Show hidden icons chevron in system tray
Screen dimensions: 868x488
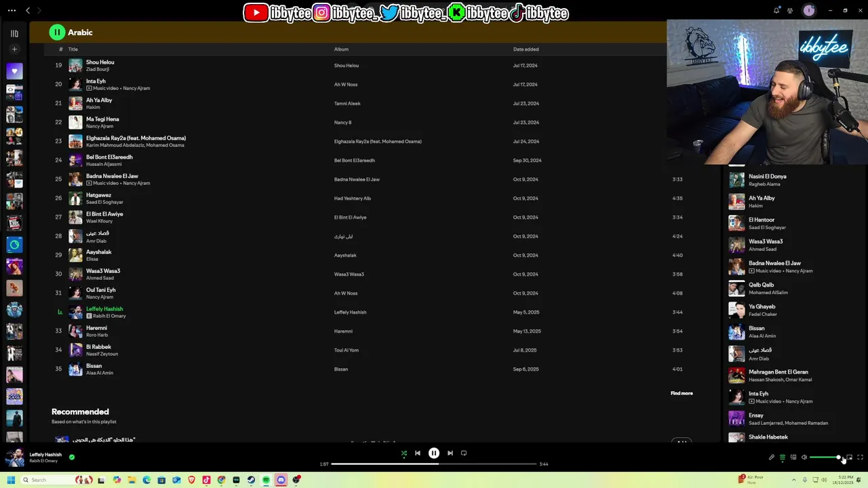(794, 480)
